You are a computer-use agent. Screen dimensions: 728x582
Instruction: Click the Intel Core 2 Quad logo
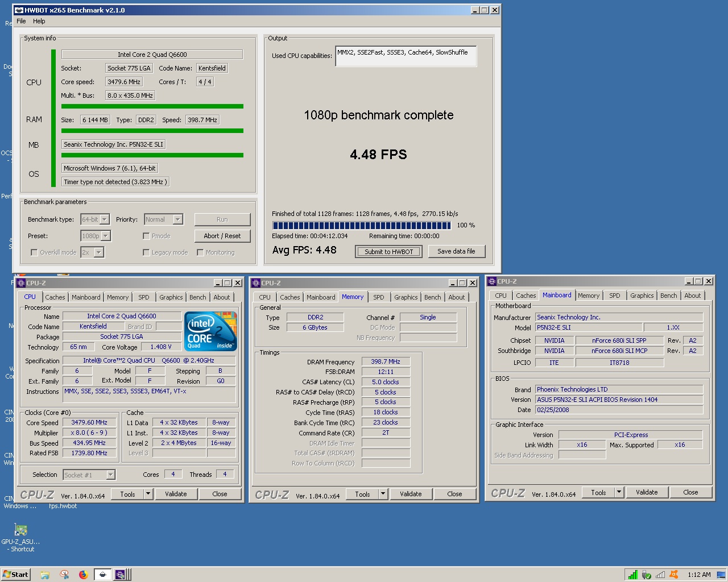(210, 331)
